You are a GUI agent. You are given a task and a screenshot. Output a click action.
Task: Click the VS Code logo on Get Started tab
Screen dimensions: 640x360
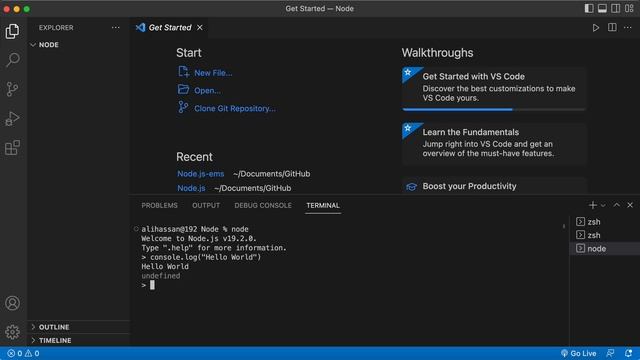click(x=140, y=27)
